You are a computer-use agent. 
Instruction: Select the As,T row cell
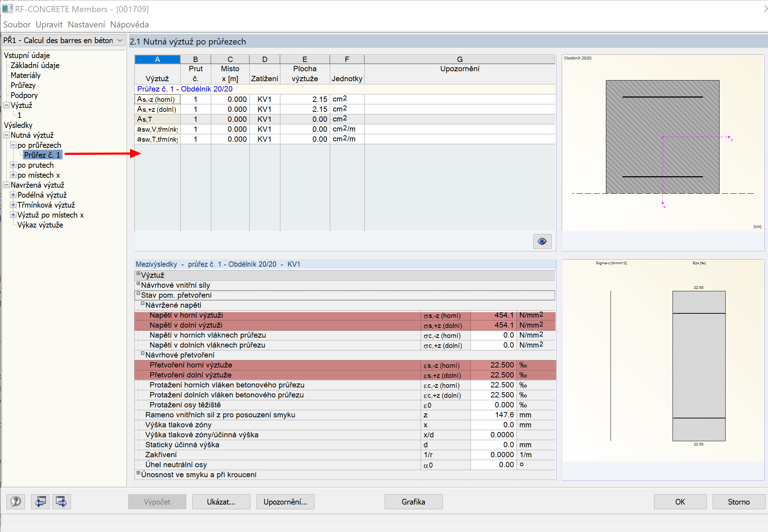(157, 119)
